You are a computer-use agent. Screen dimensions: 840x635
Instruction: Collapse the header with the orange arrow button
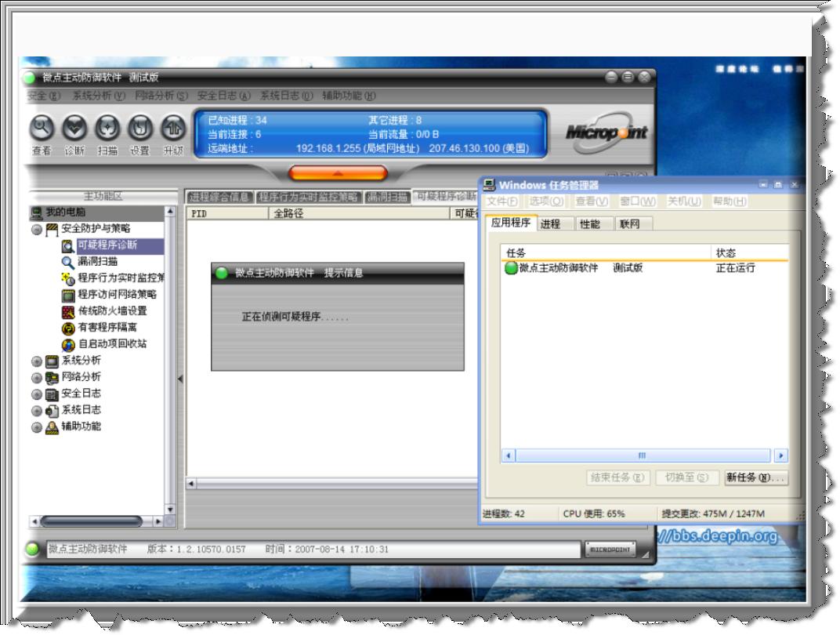(x=338, y=172)
